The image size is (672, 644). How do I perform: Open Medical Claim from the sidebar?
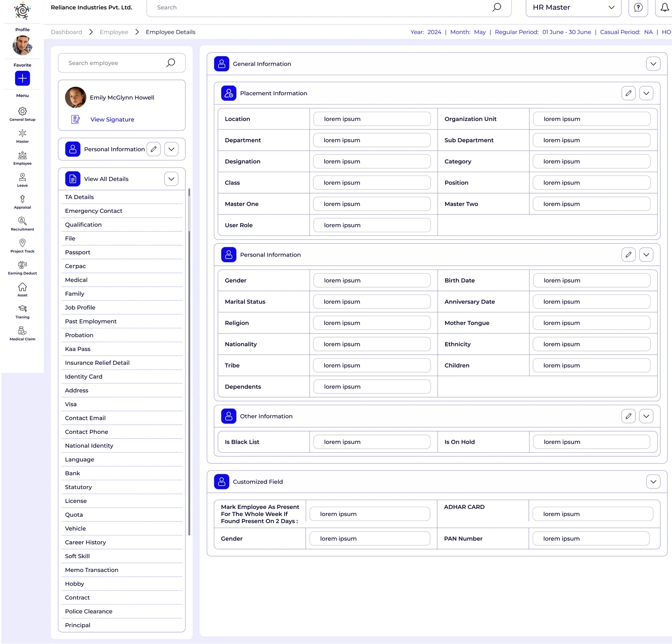(22, 333)
